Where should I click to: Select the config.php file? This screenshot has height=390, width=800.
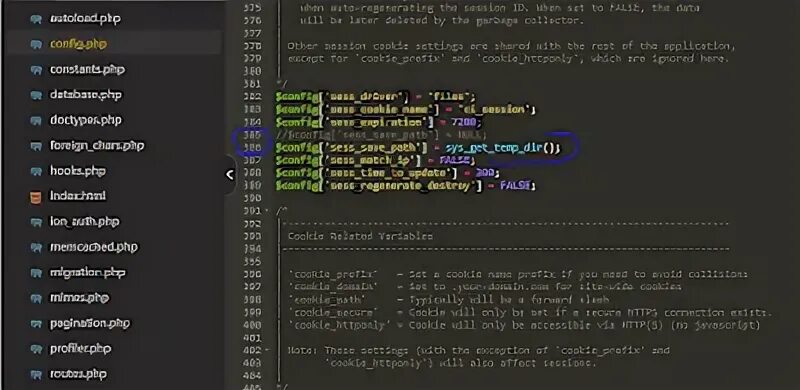coord(78,44)
